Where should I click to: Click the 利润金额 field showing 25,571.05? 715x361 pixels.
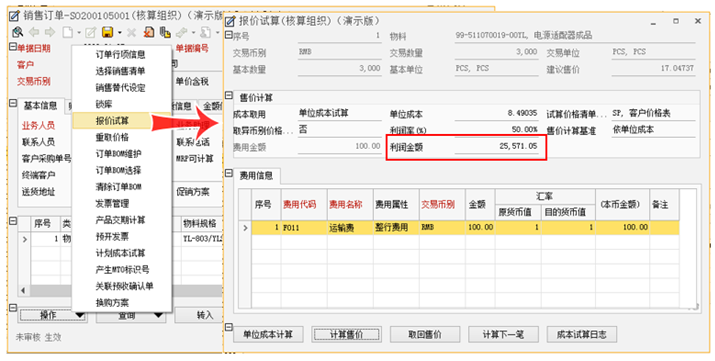pos(497,147)
